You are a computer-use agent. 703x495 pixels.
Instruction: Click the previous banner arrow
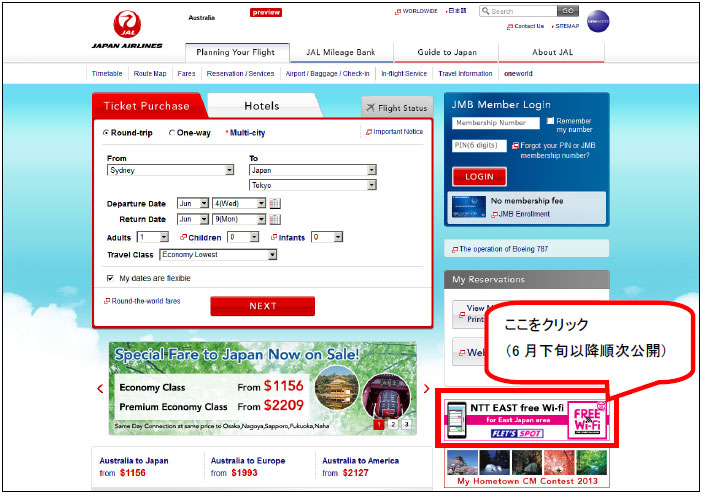coord(100,389)
